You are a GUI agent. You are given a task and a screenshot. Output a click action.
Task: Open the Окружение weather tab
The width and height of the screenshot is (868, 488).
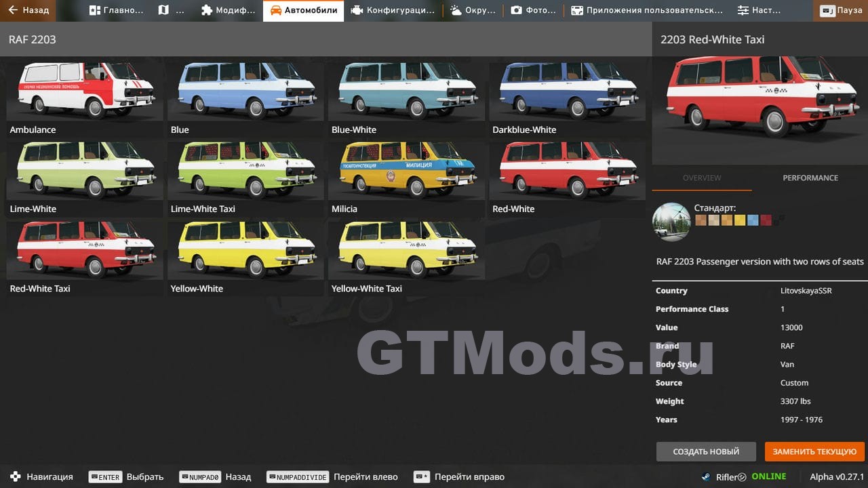[473, 10]
